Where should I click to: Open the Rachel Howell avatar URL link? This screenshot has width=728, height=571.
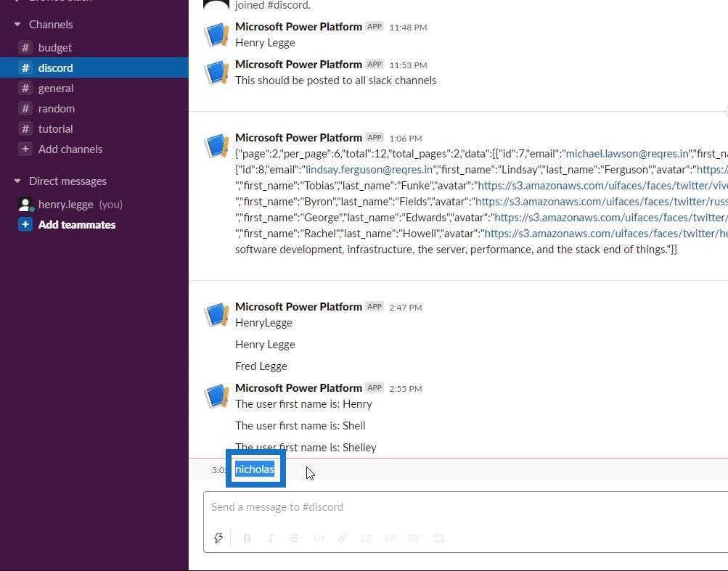606,234
